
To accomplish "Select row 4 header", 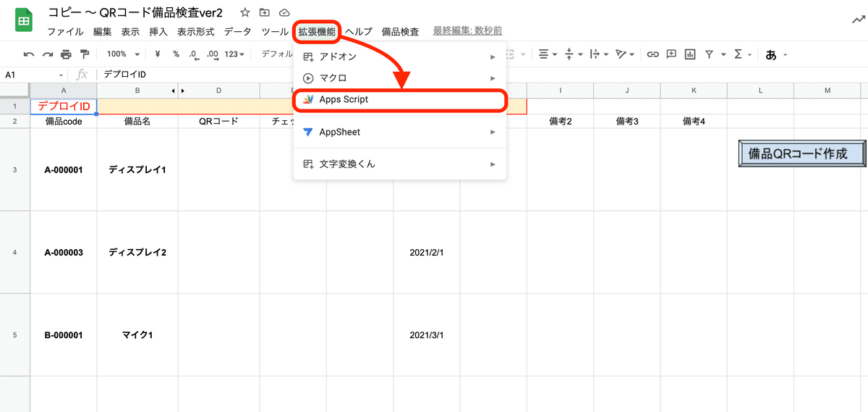I will 15,252.
